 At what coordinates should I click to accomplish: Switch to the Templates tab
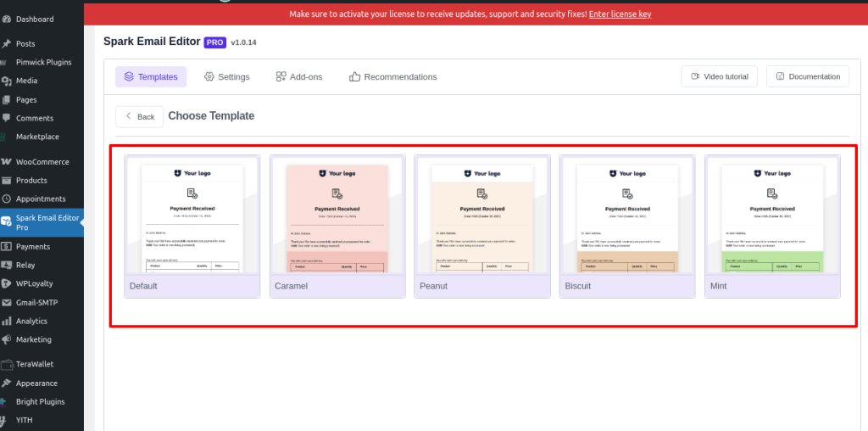[x=151, y=76]
